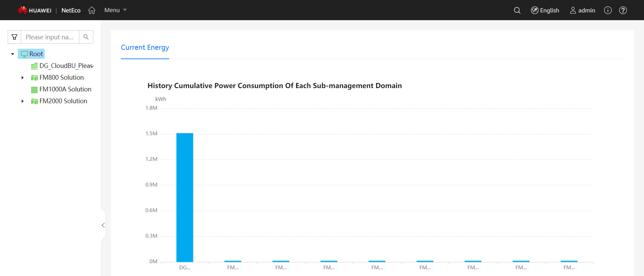
Task: Click the filter funnel icon
Action: tap(14, 37)
